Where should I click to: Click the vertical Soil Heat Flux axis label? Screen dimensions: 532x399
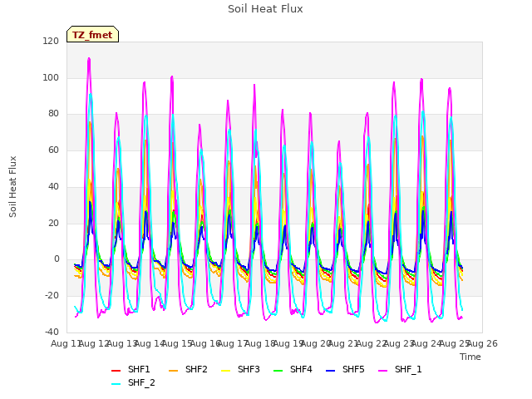(12, 186)
